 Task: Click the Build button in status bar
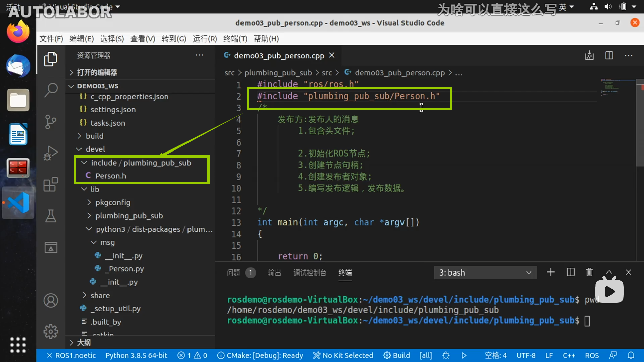point(397,355)
